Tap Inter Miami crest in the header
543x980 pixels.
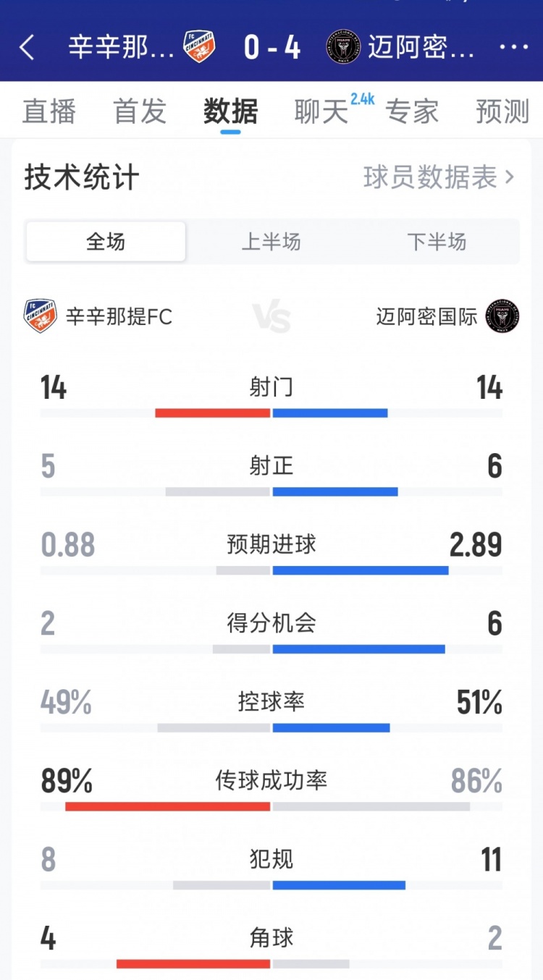point(343,47)
